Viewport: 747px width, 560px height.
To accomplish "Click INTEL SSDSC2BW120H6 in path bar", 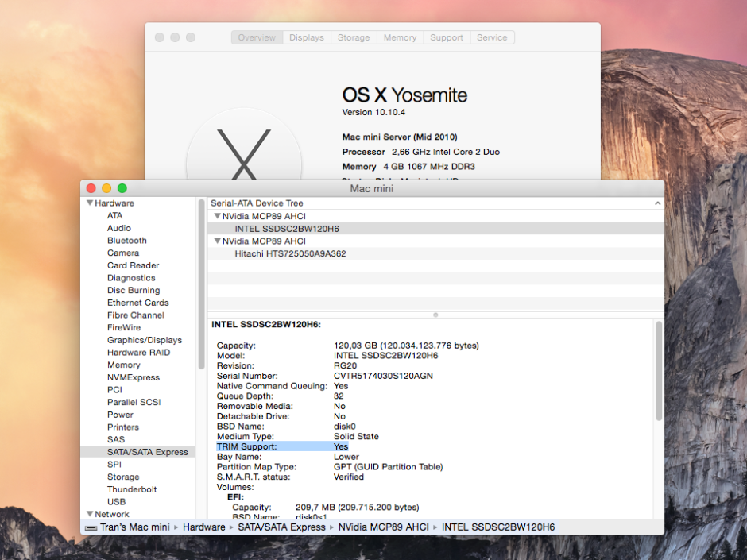I will [498, 527].
